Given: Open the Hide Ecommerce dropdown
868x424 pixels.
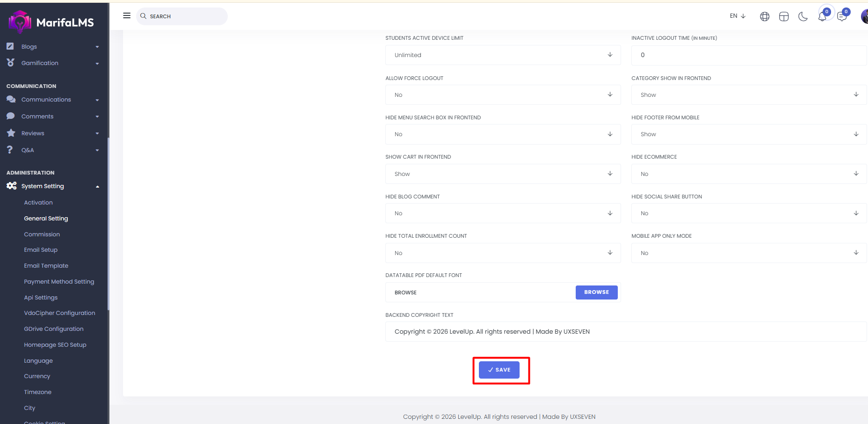Looking at the screenshot, I should [x=748, y=174].
